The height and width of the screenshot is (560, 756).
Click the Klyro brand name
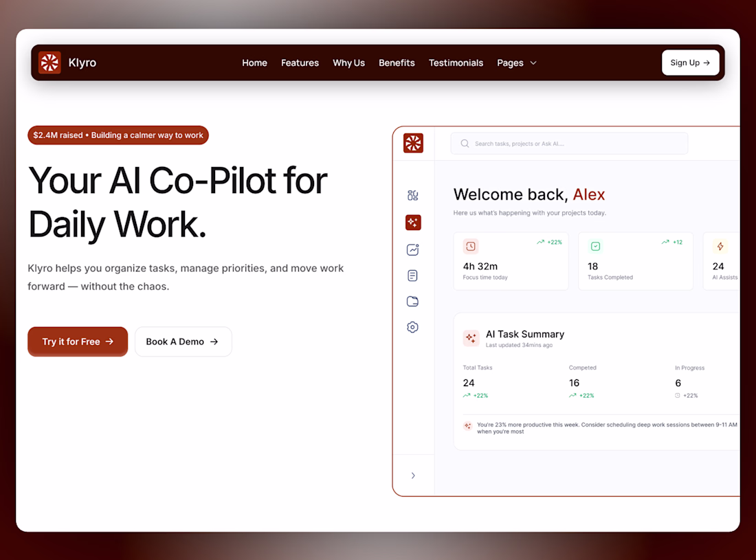pos(82,63)
